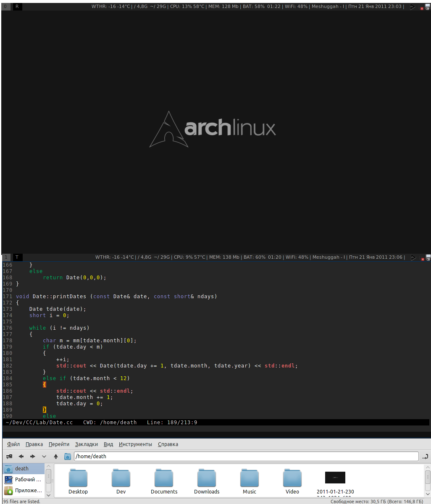This screenshot has width=431, height=504.
Task: Click the free space 30,5 ГБ status text
Action: point(377,501)
